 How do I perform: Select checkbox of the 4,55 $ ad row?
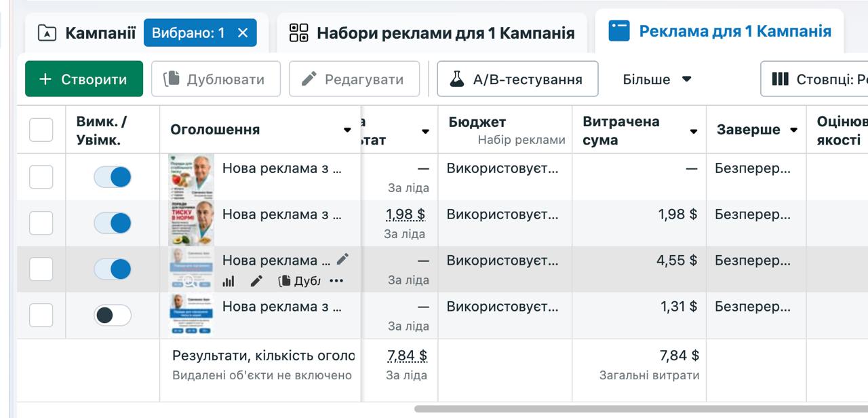click(41, 269)
